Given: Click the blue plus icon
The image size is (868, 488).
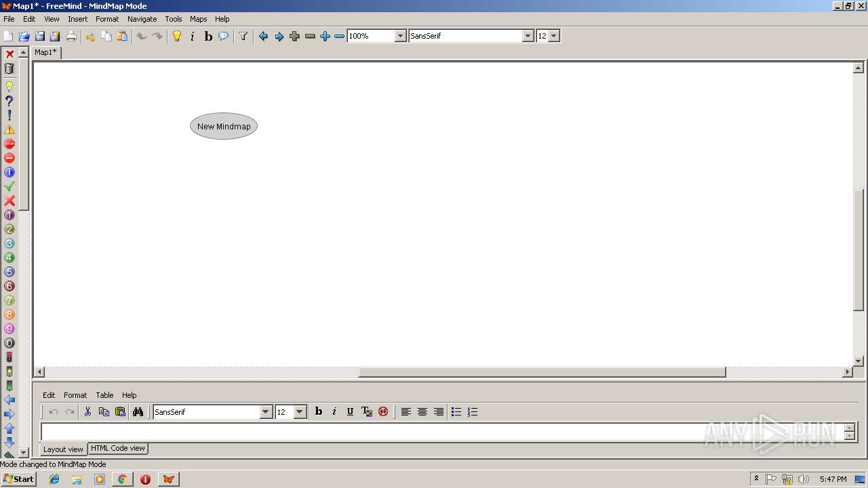Looking at the screenshot, I should click(325, 36).
